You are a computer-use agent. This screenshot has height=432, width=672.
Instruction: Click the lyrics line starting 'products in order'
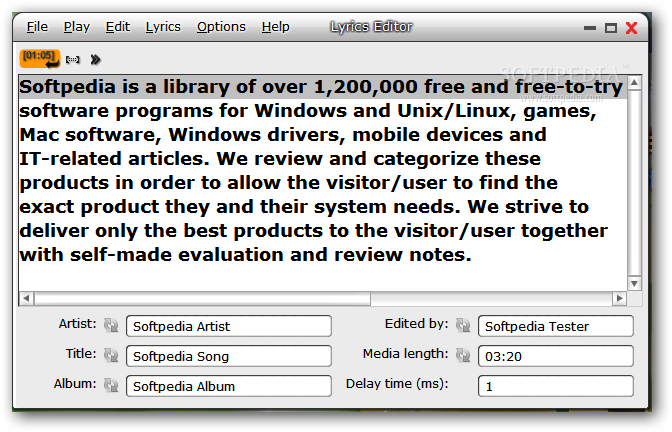click(x=288, y=183)
